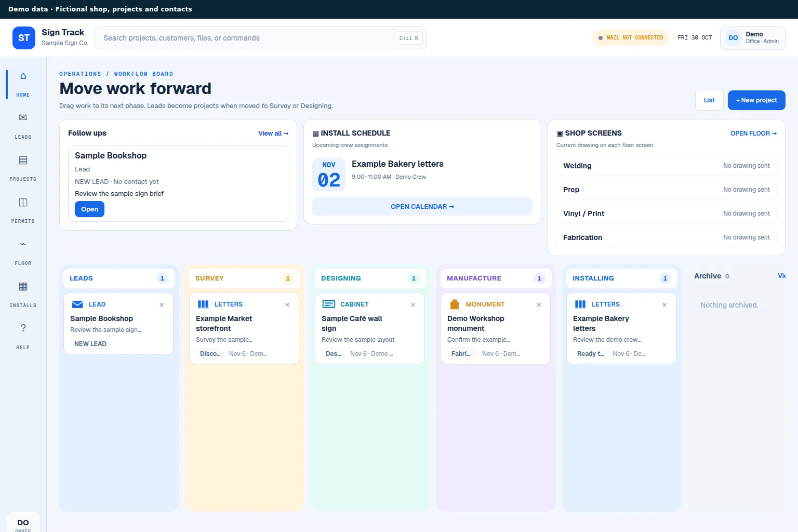Open the Fabrication shop screen row
The image size is (798, 532).
(x=667, y=237)
